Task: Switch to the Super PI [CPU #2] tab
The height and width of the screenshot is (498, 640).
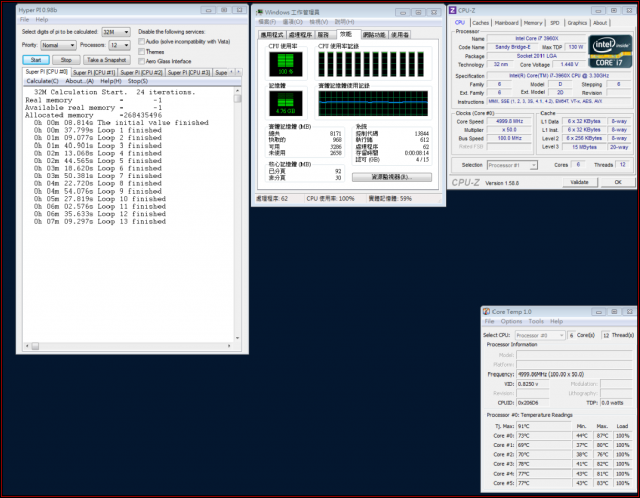Action: coord(141,73)
